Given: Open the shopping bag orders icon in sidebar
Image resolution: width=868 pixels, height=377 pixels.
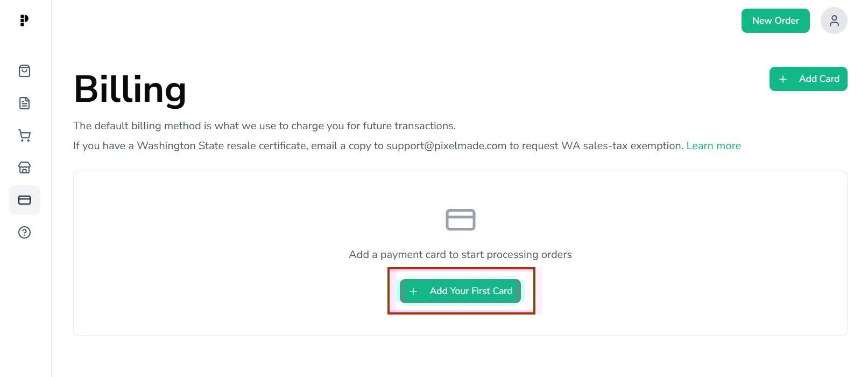Looking at the screenshot, I should coord(24,71).
